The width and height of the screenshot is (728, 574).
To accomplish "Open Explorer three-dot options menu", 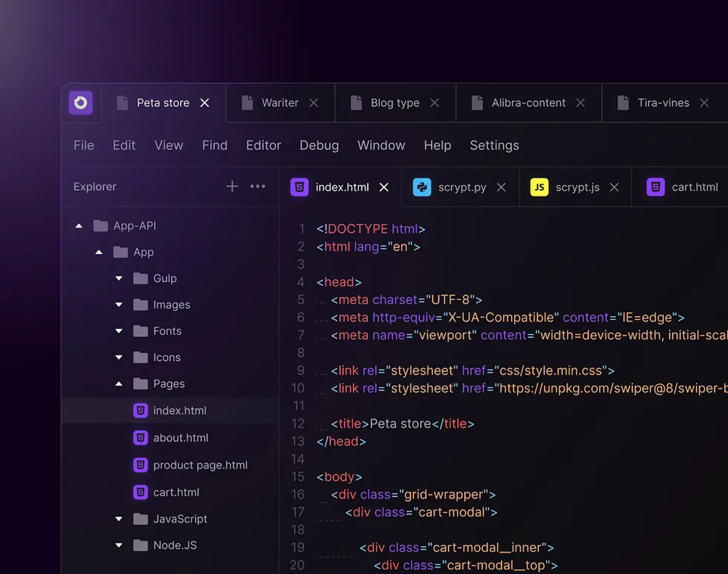I will pos(258,186).
